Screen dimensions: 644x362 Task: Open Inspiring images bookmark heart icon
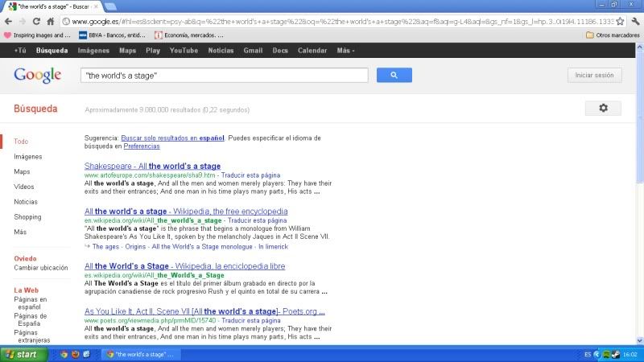click(x=7, y=35)
